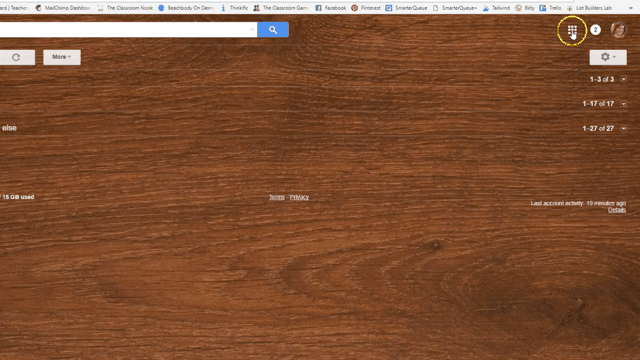Image resolution: width=640 pixels, height=360 pixels.
Task: Click the '1–17 of 17' count text
Action: point(598,104)
